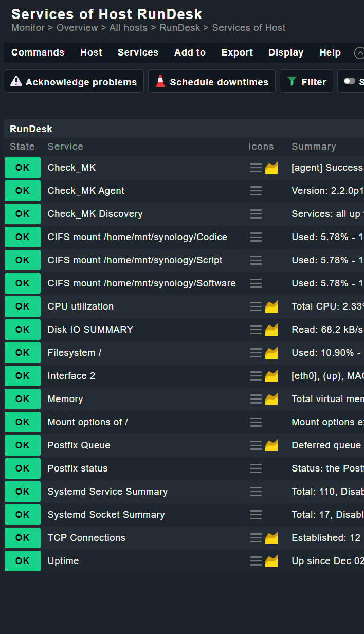The width and height of the screenshot is (364, 634).
Task: Open the CPU utilization performance graph icon
Action: pos(271,306)
